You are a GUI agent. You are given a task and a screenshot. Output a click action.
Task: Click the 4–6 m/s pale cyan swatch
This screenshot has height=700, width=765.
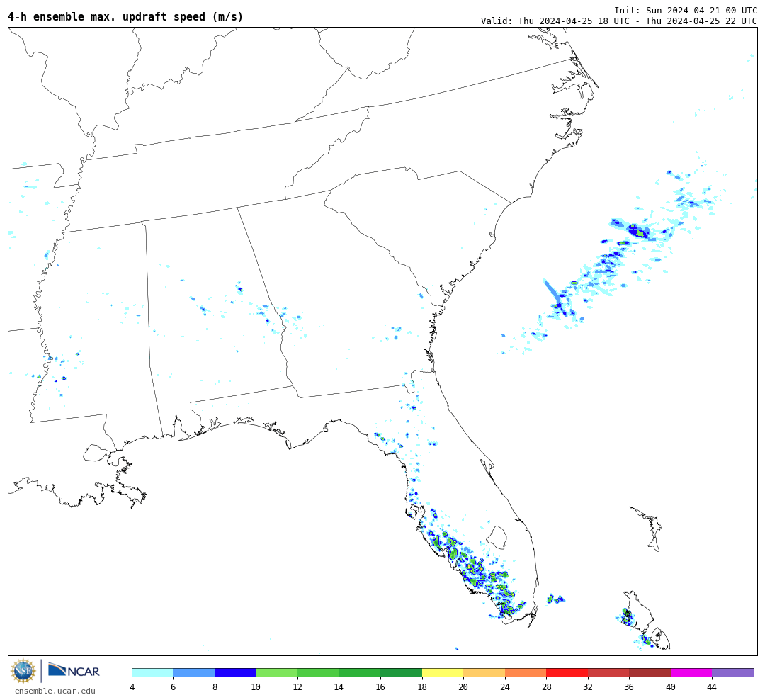coord(153,673)
